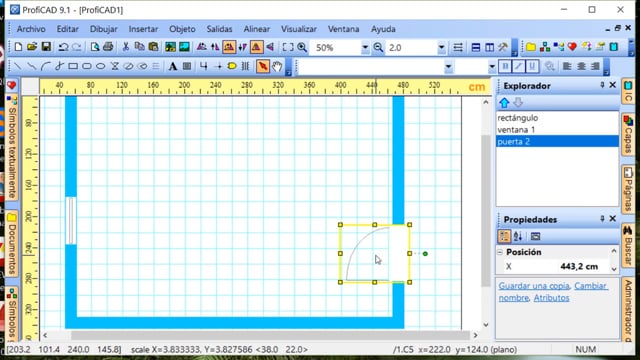Toggle italic text formatting
The width and height of the screenshot is (640, 360).
pyautogui.click(x=518, y=66)
